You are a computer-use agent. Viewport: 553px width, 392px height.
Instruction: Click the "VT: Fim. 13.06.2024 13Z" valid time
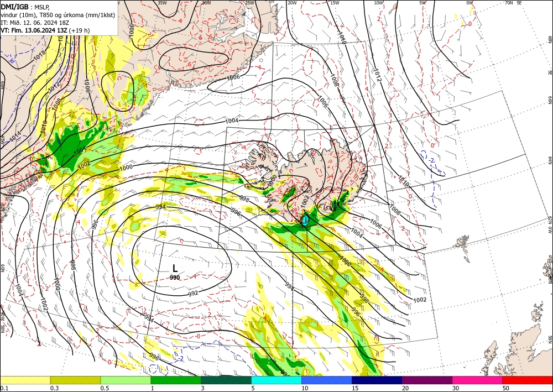tap(34, 30)
